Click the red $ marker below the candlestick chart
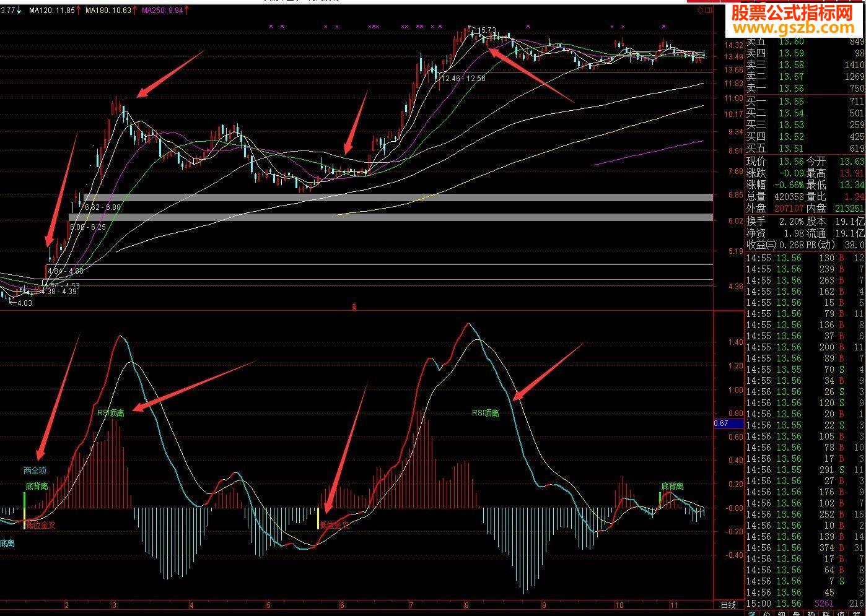 tap(354, 307)
